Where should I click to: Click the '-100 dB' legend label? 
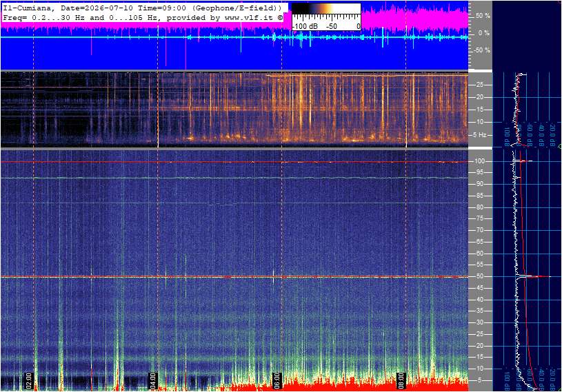(x=305, y=26)
